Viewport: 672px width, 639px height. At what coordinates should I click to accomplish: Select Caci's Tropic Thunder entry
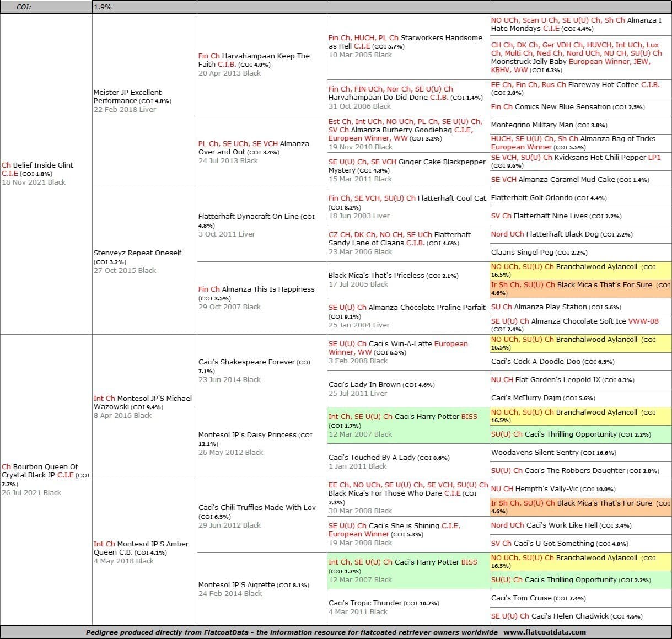pos(365,603)
